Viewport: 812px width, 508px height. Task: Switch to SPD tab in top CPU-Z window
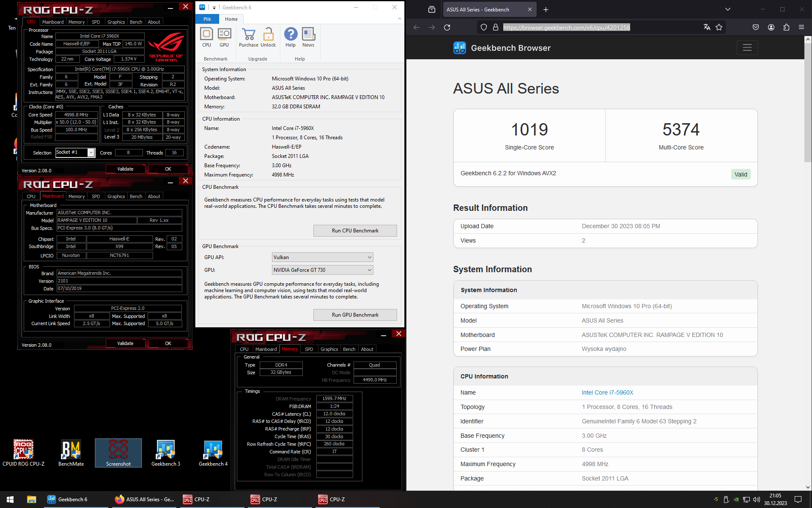pyautogui.click(x=96, y=22)
